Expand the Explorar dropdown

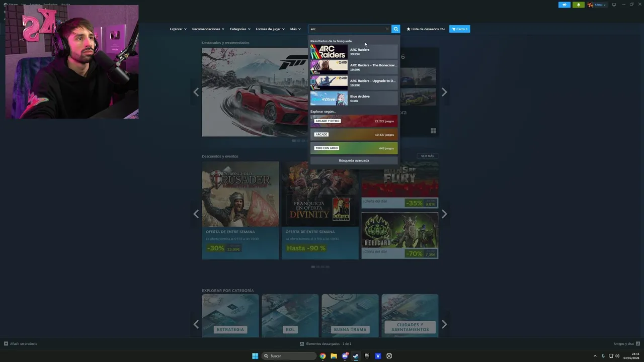click(178, 29)
